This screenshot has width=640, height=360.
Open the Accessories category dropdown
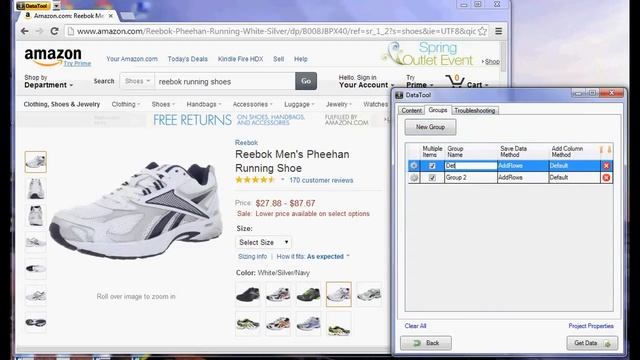(x=252, y=104)
